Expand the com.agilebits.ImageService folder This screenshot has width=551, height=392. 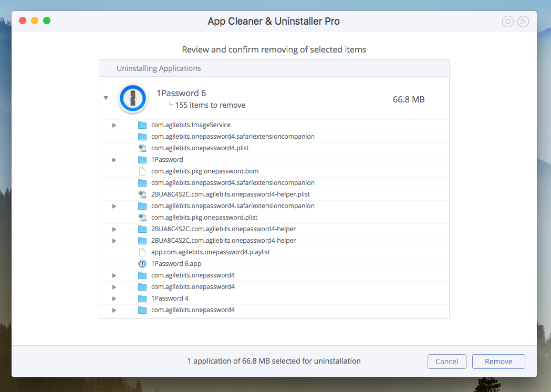(x=114, y=125)
